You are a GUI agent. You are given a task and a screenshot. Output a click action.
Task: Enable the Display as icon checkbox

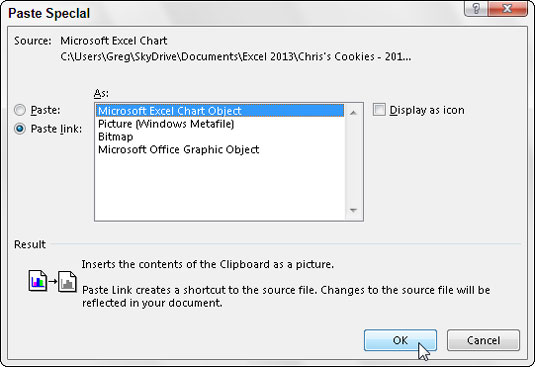(379, 110)
